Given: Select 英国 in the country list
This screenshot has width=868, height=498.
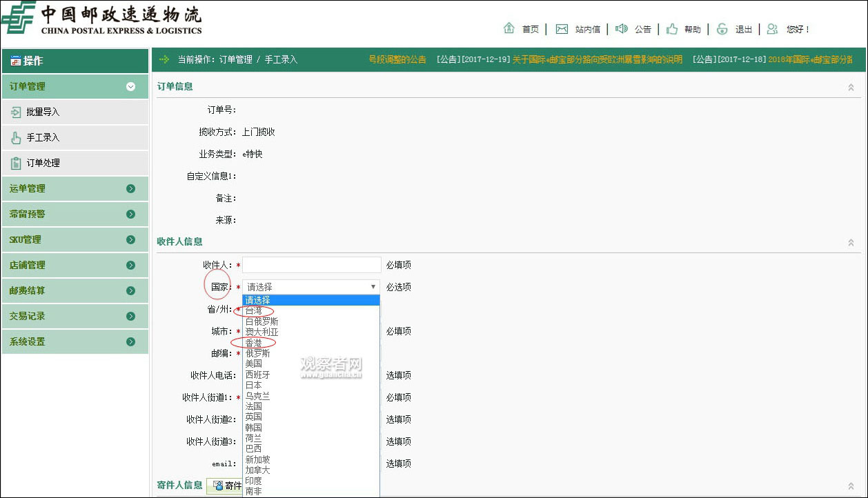Looking at the screenshot, I should coord(311,417).
